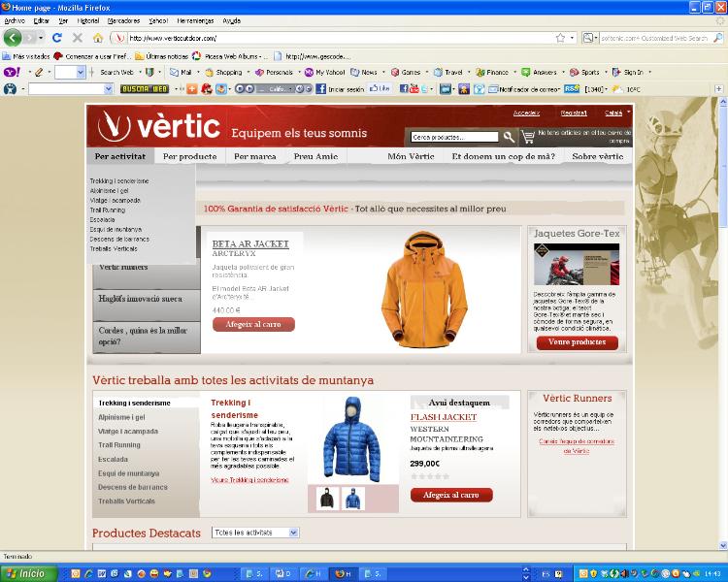Image resolution: width=728 pixels, height=582 pixels.
Task: Click the Firefox taskbar button
Action: [344, 573]
